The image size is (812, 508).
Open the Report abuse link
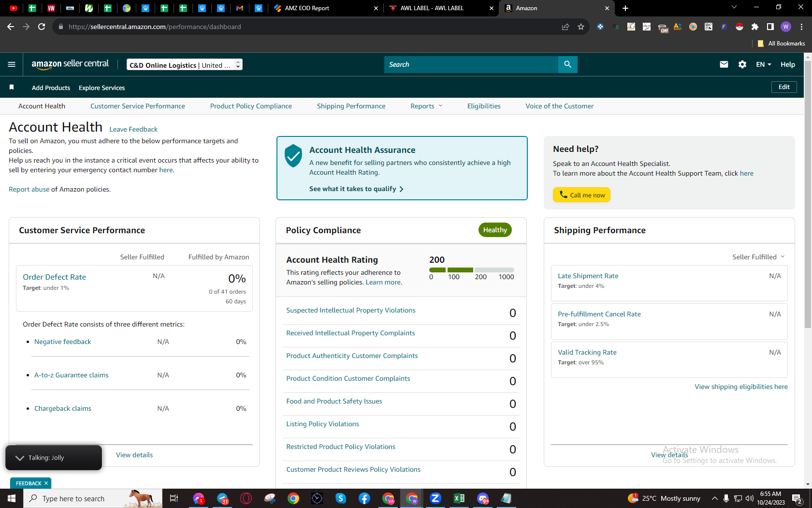point(29,189)
